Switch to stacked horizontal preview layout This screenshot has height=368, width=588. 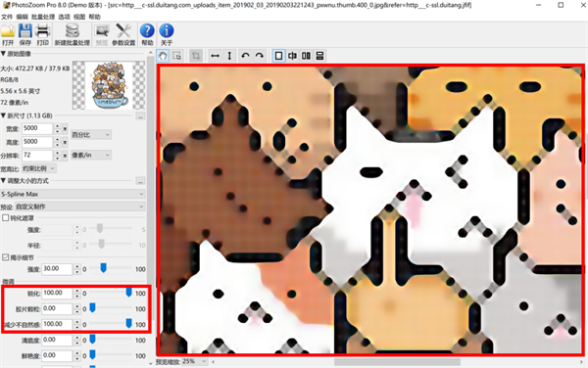[x=319, y=56]
